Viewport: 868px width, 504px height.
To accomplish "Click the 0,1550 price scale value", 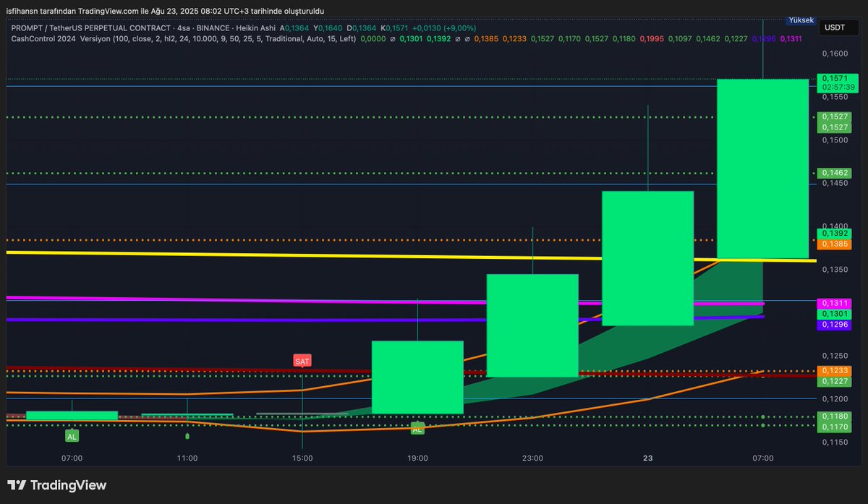I will point(834,96).
